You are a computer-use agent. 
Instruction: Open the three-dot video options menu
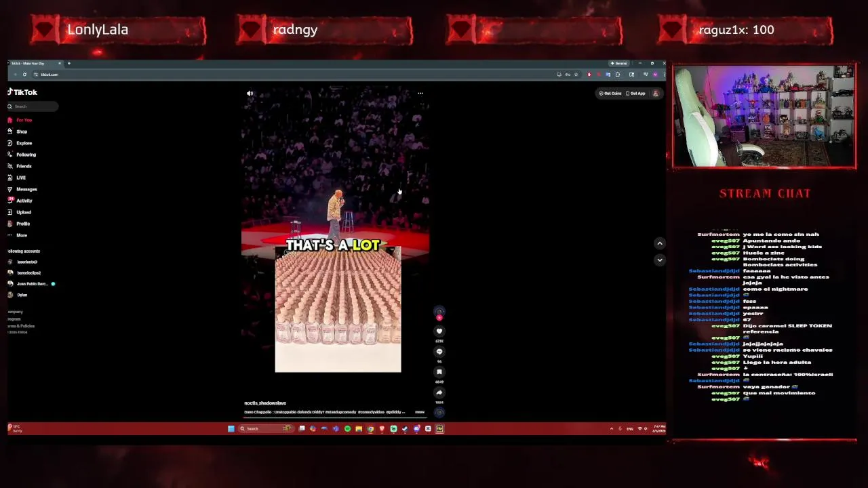[x=420, y=94]
